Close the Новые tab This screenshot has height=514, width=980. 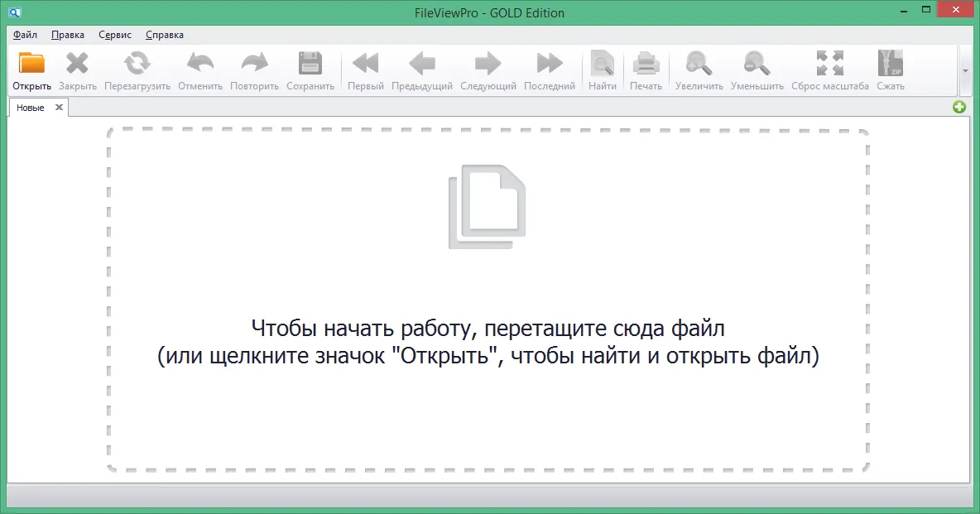tap(59, 107)
